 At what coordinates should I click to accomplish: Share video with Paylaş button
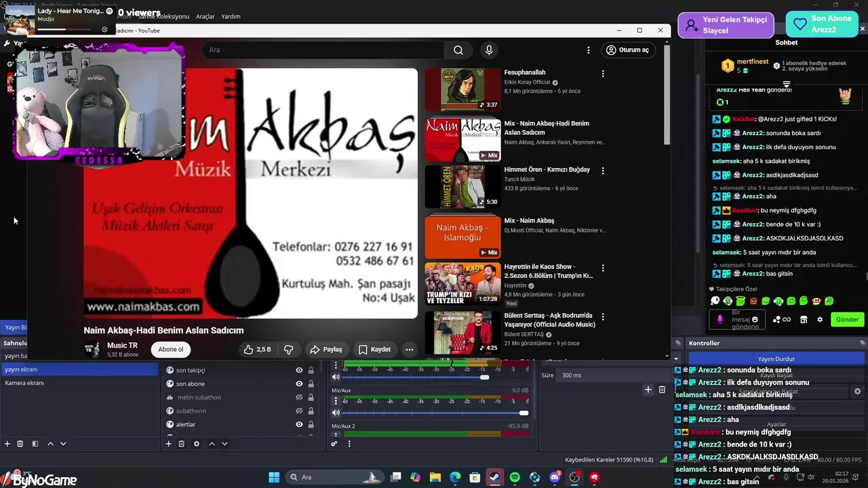coord(326,350)
